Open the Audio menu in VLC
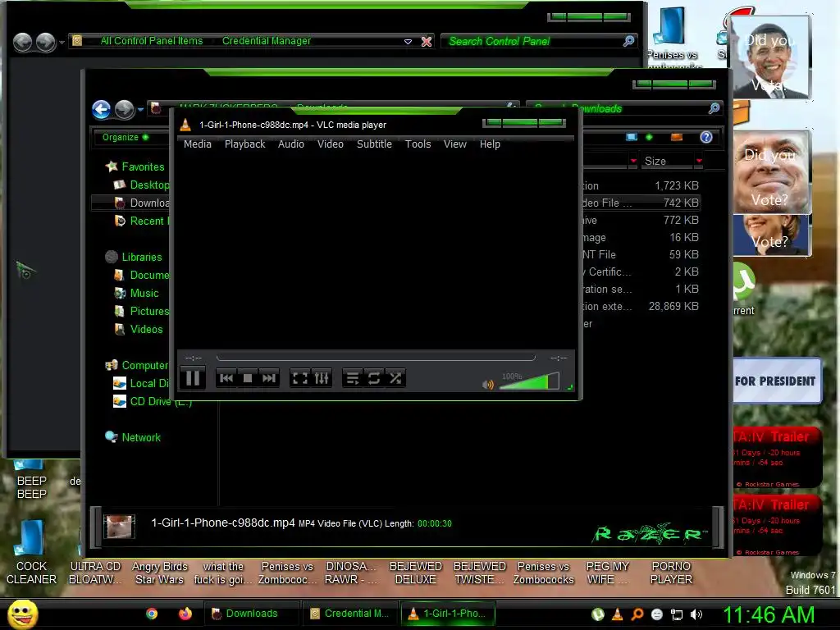The width and height of the screenshot is (840, 630). pyautogui.click(x=291, y=144)
